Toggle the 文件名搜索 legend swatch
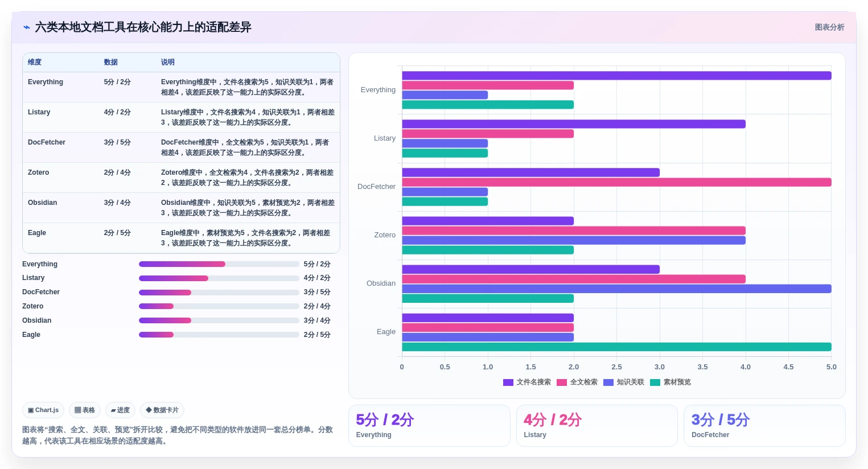This screenshot has width=868, height=469. (x=508, y=382)
